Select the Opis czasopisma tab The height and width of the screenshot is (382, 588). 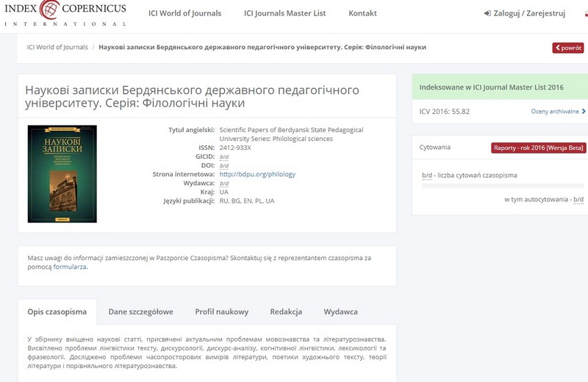tap(57, 311)
